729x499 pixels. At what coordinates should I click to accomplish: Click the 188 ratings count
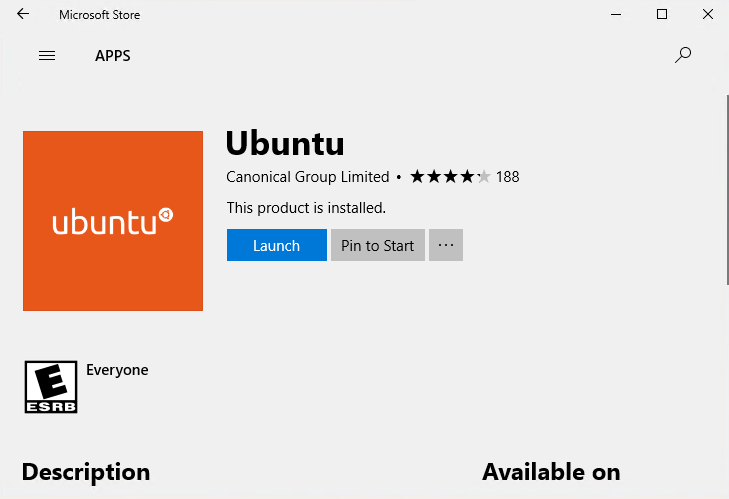pyautogui.click(x=507, y=177)
